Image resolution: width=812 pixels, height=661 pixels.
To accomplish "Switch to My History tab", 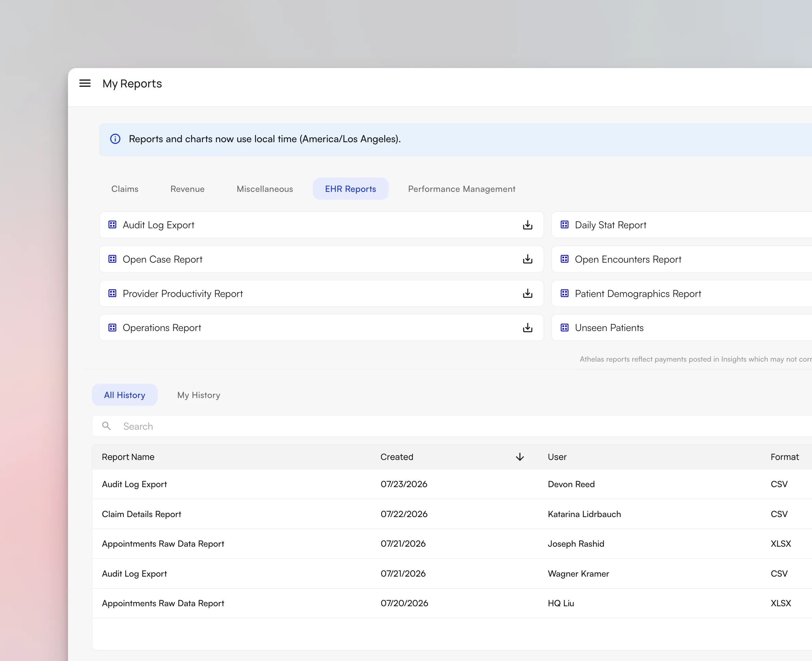I will click(x=199, y=395).
